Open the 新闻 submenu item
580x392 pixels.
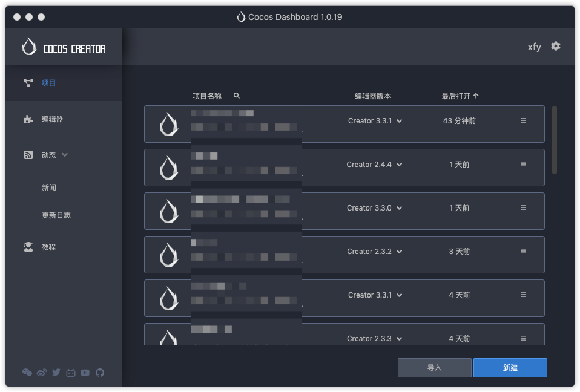[x=49, y=188]
